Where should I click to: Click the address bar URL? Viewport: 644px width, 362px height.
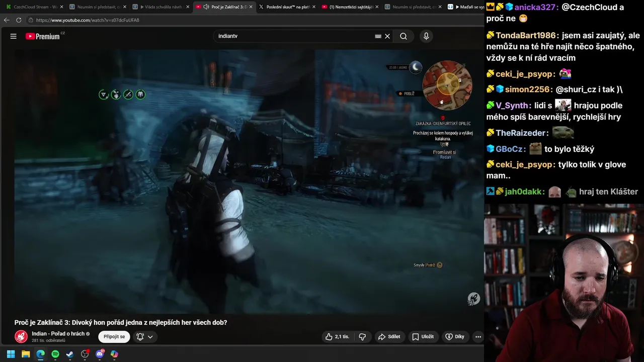click(88, 20)
